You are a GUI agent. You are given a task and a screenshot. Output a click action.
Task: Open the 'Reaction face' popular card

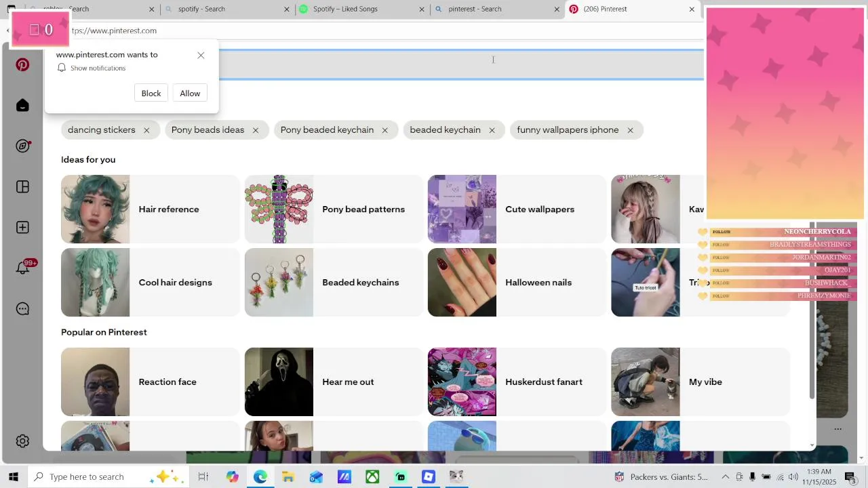tap(150, 382)
